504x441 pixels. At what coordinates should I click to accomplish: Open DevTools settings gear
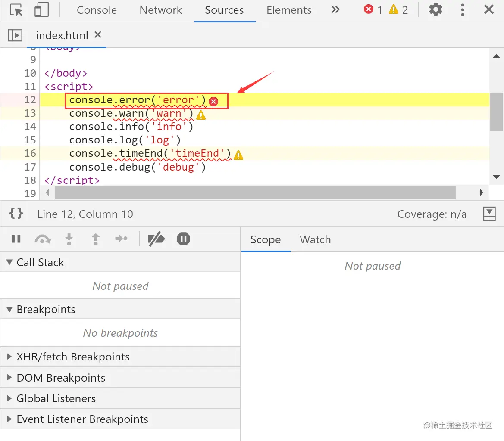click(x=436, y=9)
